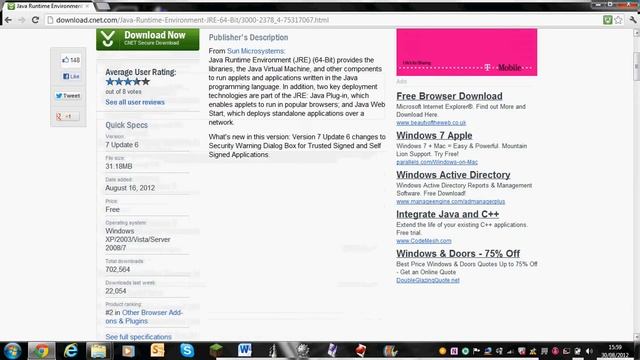Click the address bar URL field
The height and width of the screenshot is (360, 640).
coord(322,20)
